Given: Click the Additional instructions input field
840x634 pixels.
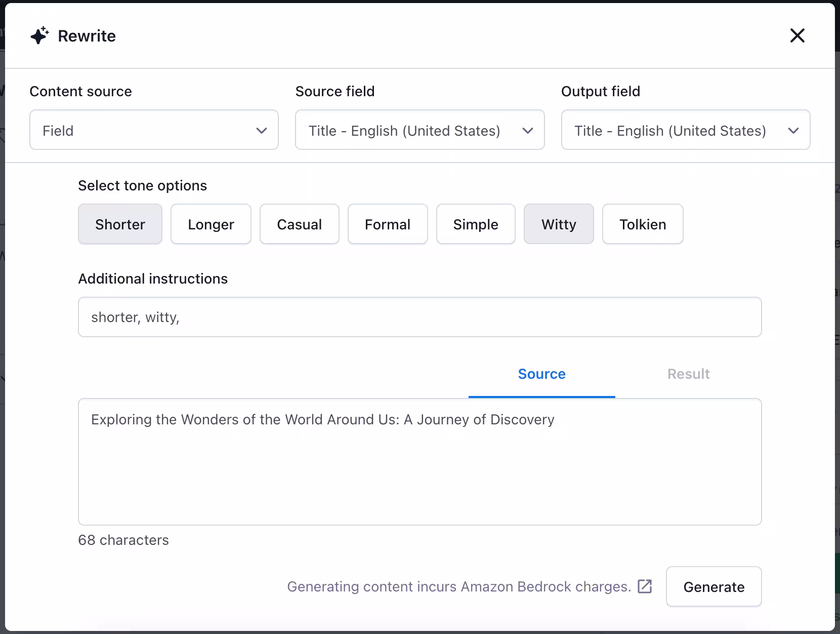Looking at the screenshot, I should click(x=419, y=317).
